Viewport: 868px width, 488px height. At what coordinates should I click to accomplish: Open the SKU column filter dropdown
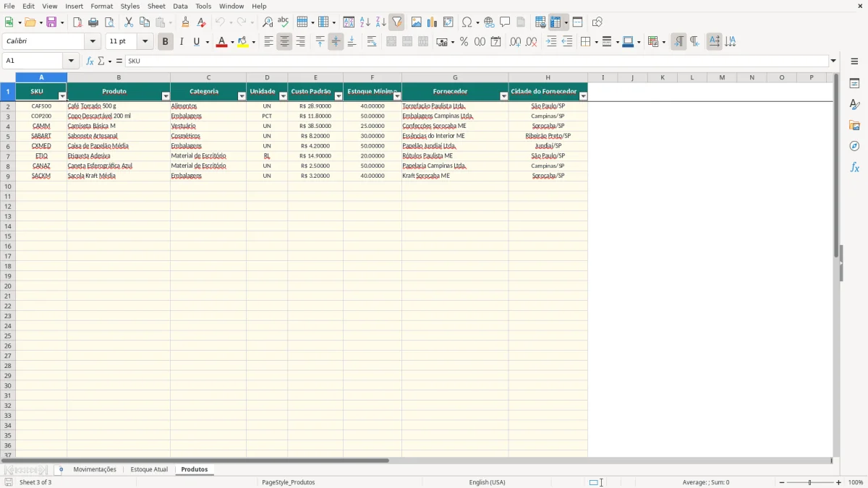(x=62, y=96)
